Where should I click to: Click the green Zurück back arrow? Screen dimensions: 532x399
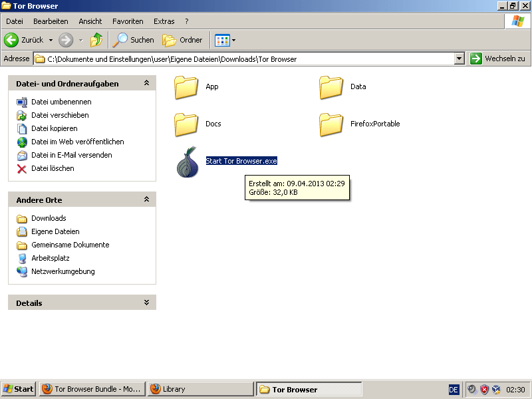pyautogui.click(x=11, y=40)
